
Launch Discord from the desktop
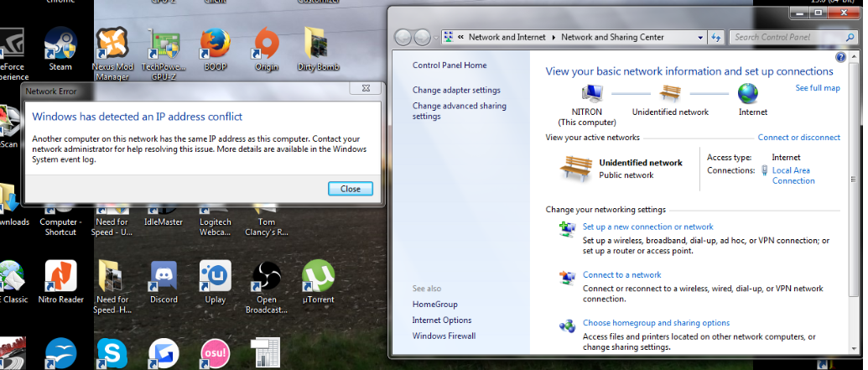click(164, 281)
